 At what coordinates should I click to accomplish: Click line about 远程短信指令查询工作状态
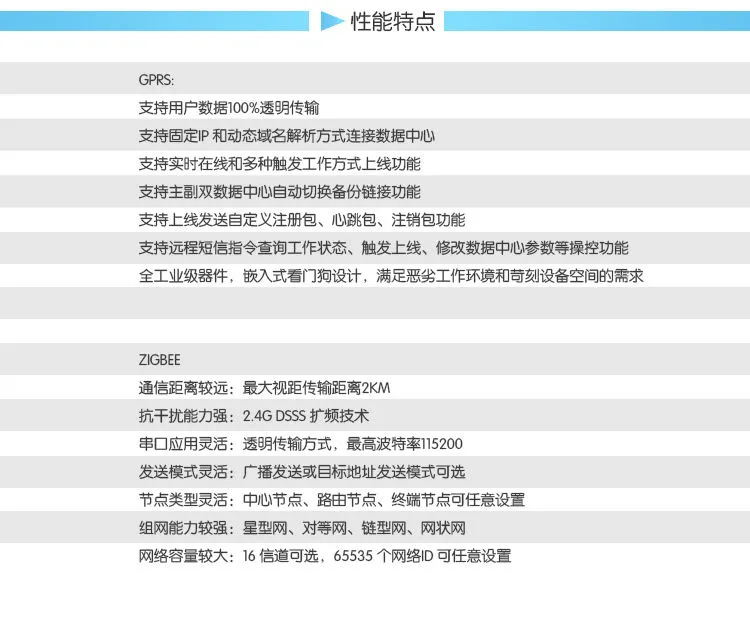click(384, 248)
